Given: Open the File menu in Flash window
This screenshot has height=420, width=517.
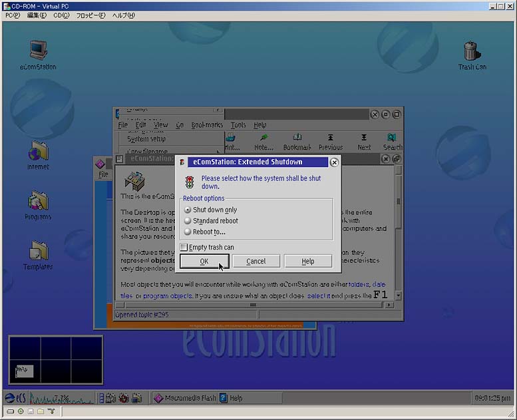Looking at the screenshot, I should coord(103,174).
